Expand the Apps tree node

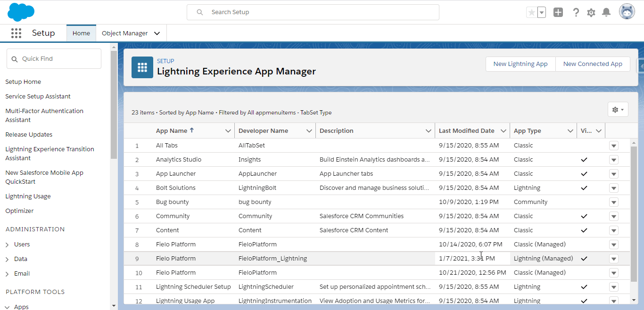[7, 307]
